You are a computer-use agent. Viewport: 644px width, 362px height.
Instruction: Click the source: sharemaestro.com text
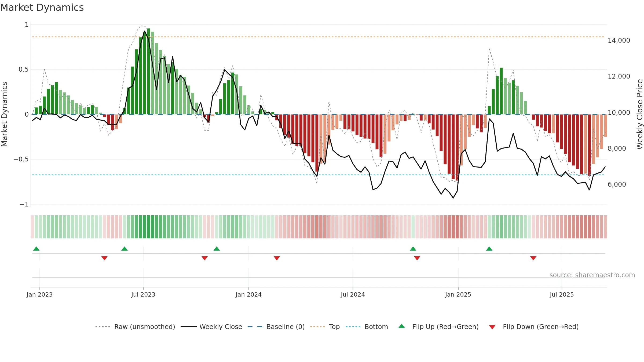(x=592, y=275)
